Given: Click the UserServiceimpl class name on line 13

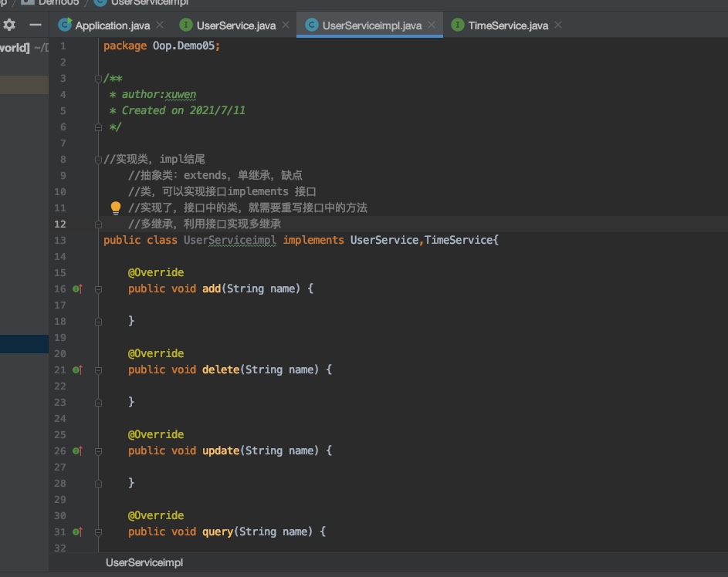Looking at the screenshot, I should tap(229, 240).
